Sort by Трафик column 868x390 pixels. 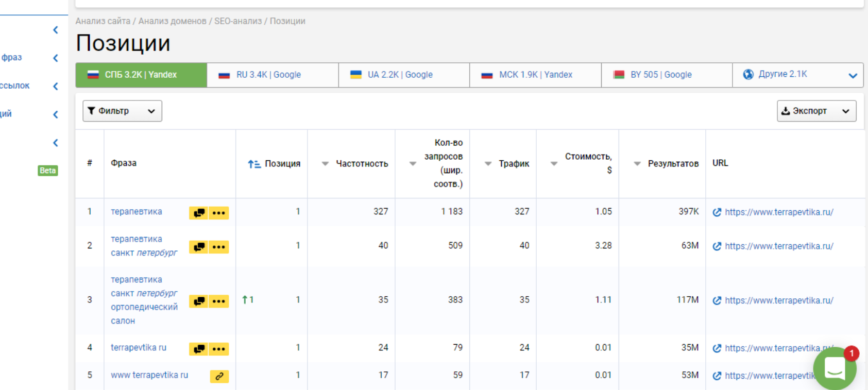488,164
